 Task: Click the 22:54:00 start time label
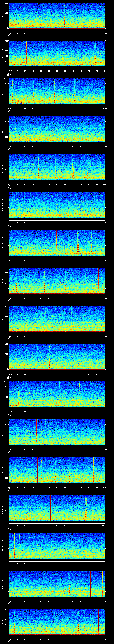[9, 336]
